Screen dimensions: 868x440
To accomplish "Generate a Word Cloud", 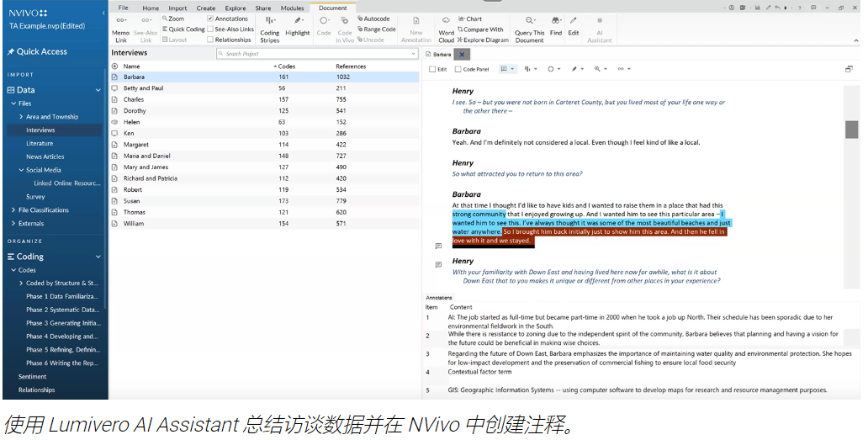I will 446,29.
